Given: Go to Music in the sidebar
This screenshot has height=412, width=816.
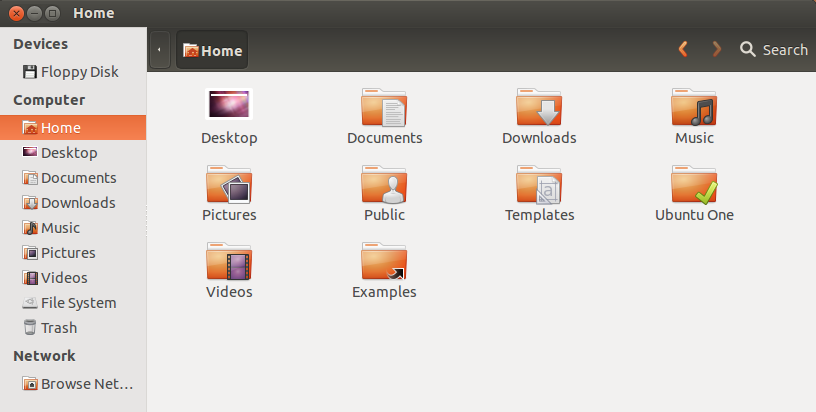Looking at the screenshot, I should pos(73,228).
